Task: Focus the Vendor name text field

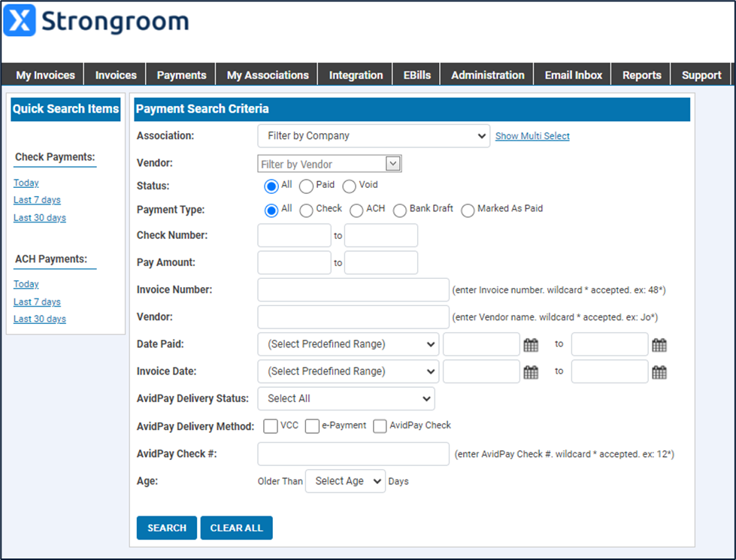Action: (353, 317)
